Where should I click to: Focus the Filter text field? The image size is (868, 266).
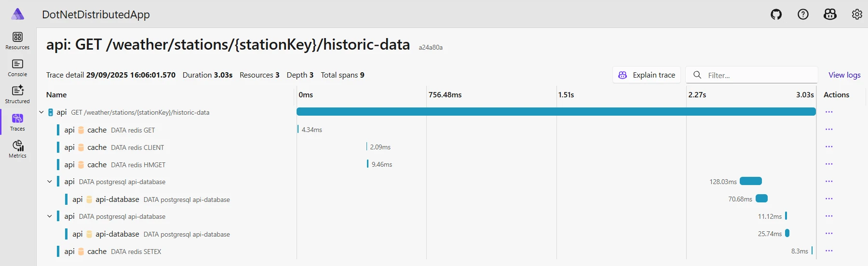coord(759,75)
